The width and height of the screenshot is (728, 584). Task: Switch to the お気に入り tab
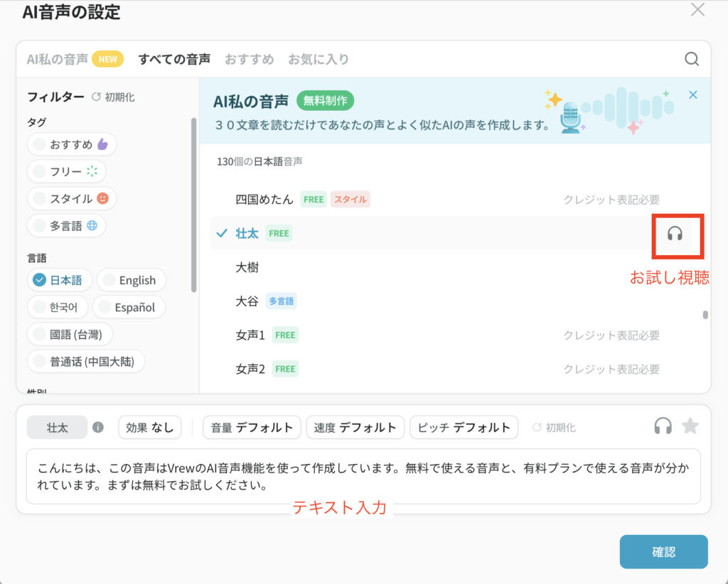pos(318,59)
